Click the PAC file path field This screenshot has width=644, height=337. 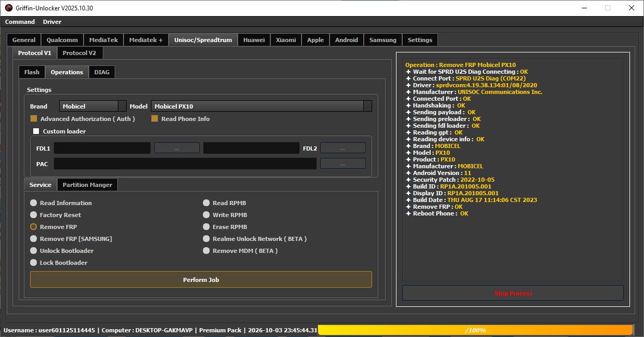[185, 164]
